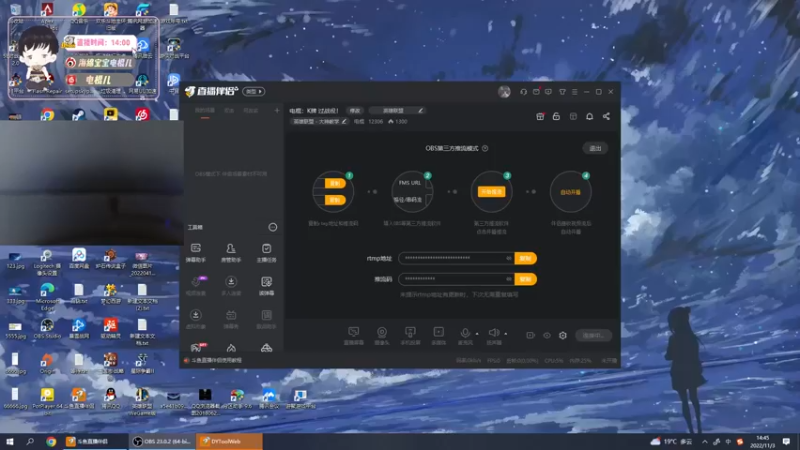Click the 多人连麦 download-circle tool
Viewport: 800px width, 450px height.
(231, 286)
